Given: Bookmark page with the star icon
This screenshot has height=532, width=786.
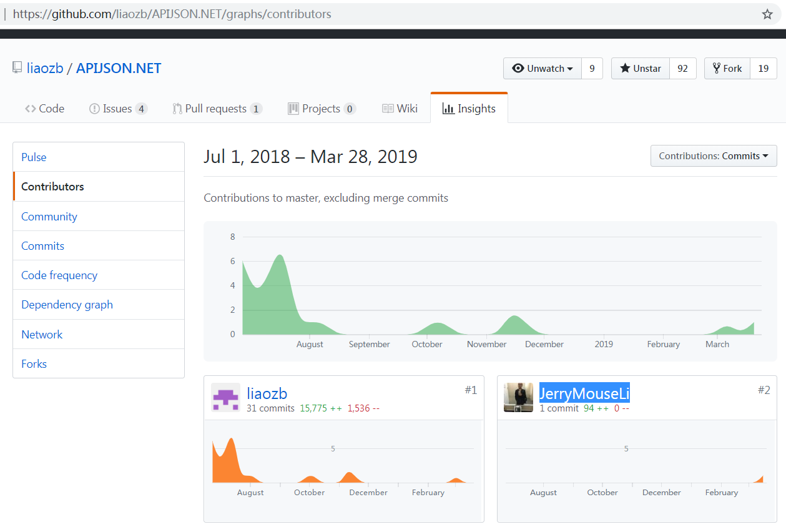Looking at the screenshot, I should pos(767,14).
